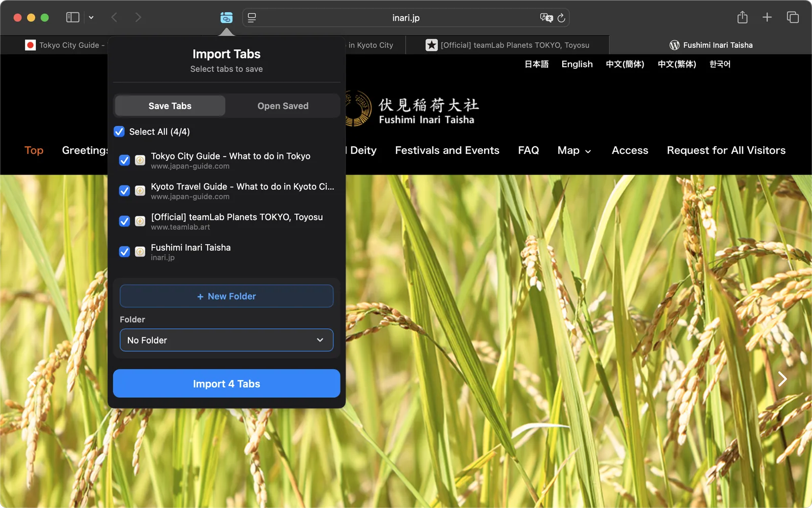The height and width of the screenshot is (508, 812).
Task: Uncheck the Tokyo City Guide tab checkbox
Action: (x=124, y=161)
